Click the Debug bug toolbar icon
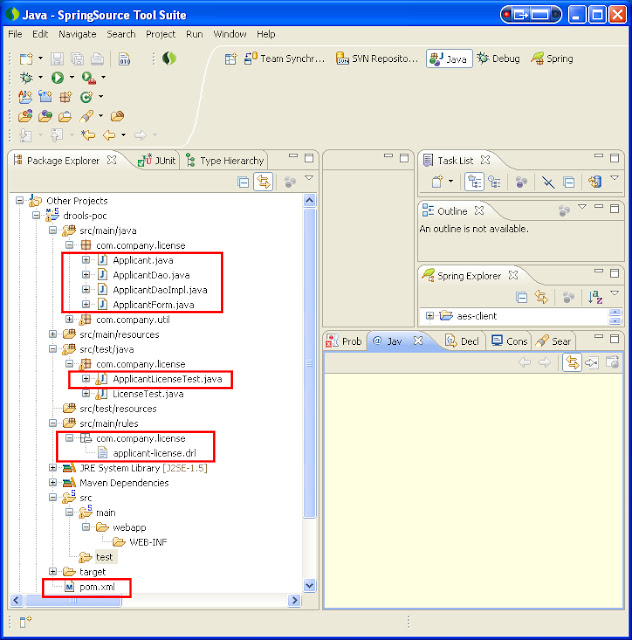Screen dimensions: 632x640 pyautogui.click(x=26, y=77)
